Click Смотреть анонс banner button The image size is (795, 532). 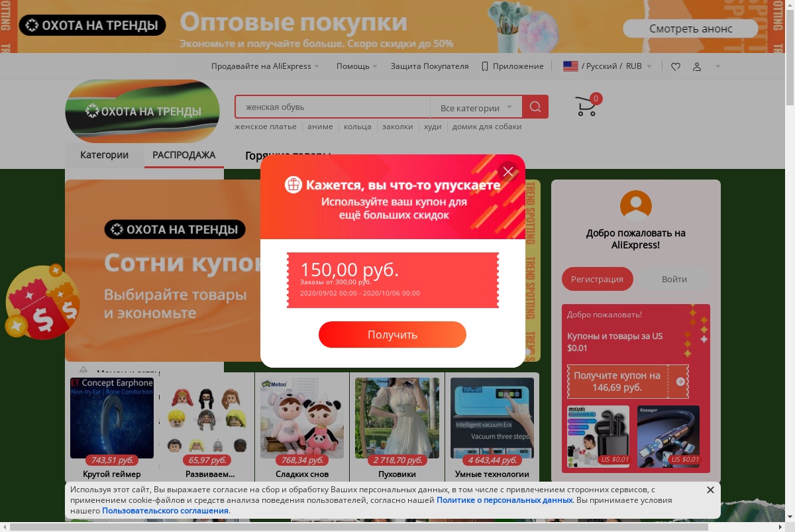[690, 28]
